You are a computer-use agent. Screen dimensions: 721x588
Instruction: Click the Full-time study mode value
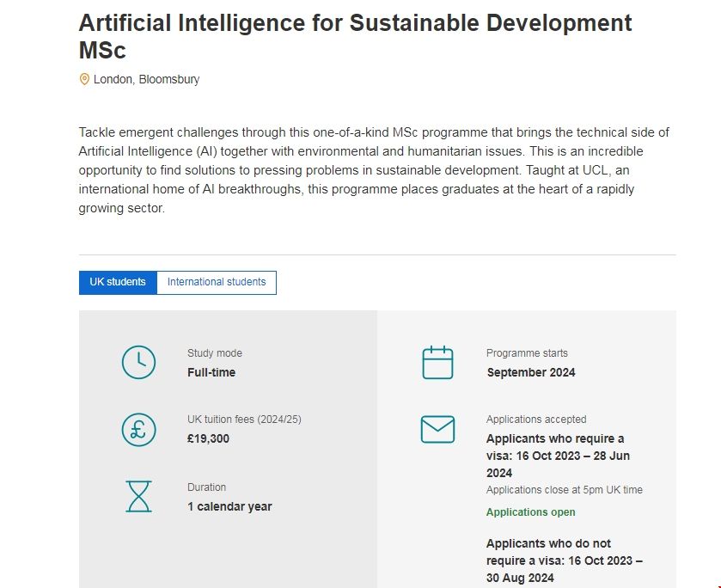click(211, 372)
